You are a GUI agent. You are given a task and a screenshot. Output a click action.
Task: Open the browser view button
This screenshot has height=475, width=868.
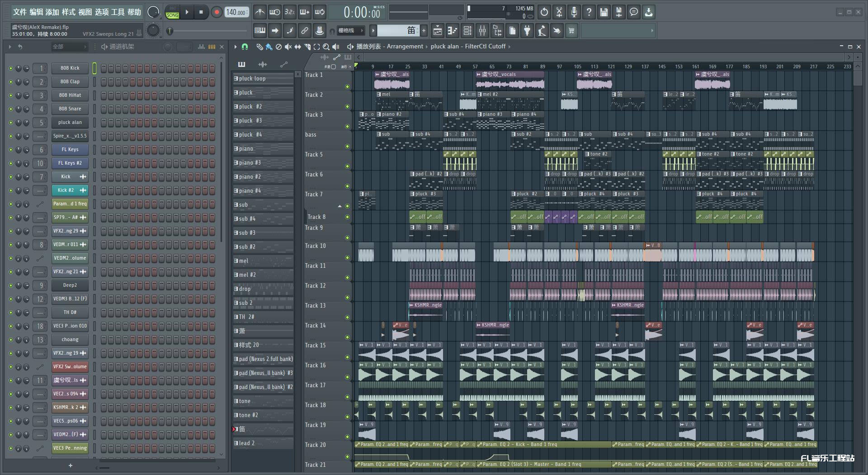pyautogui.click(x=497, y=31)
